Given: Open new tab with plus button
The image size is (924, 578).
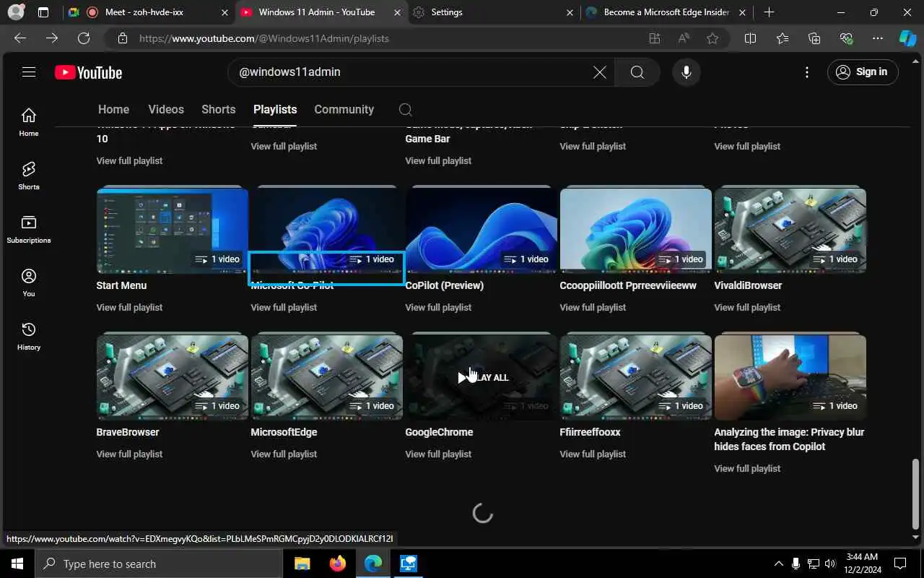Looking at the screenshot, I should tap(769, 12).
